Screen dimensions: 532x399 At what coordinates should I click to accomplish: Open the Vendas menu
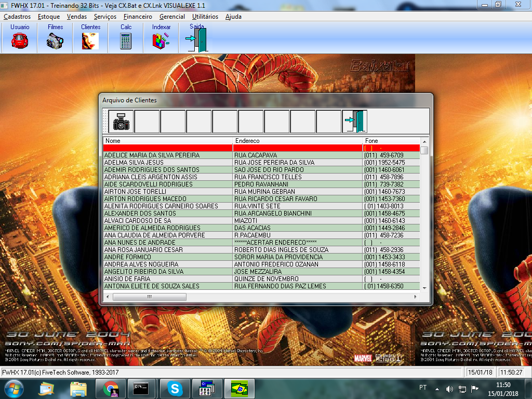(x=77, y=16)
